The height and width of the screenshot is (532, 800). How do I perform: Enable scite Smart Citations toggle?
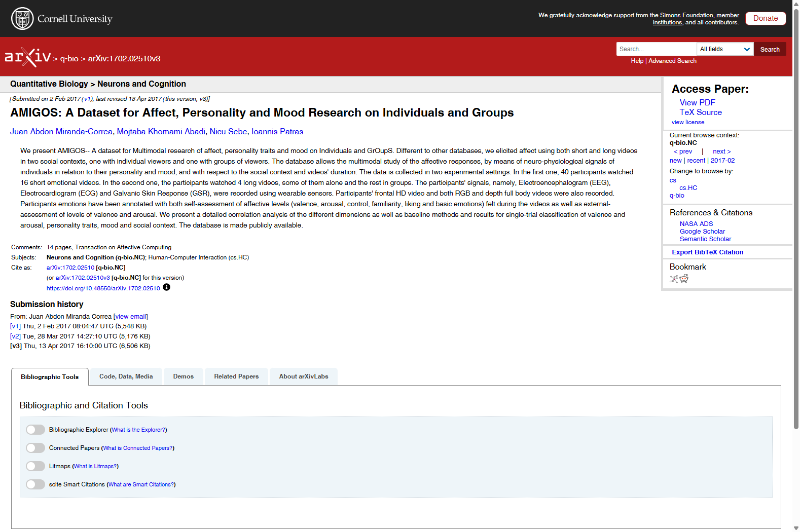pyautogui.click(x=35, y=484)
